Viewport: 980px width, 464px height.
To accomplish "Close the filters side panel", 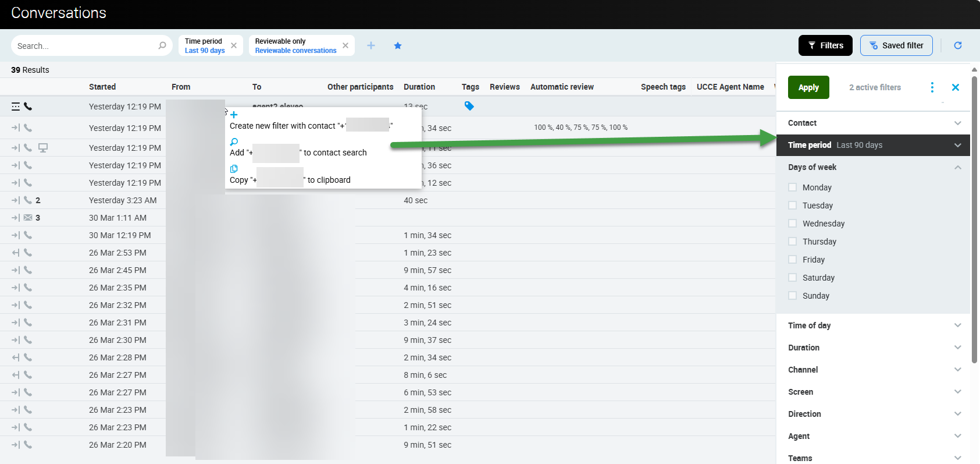I will [955, 87].
